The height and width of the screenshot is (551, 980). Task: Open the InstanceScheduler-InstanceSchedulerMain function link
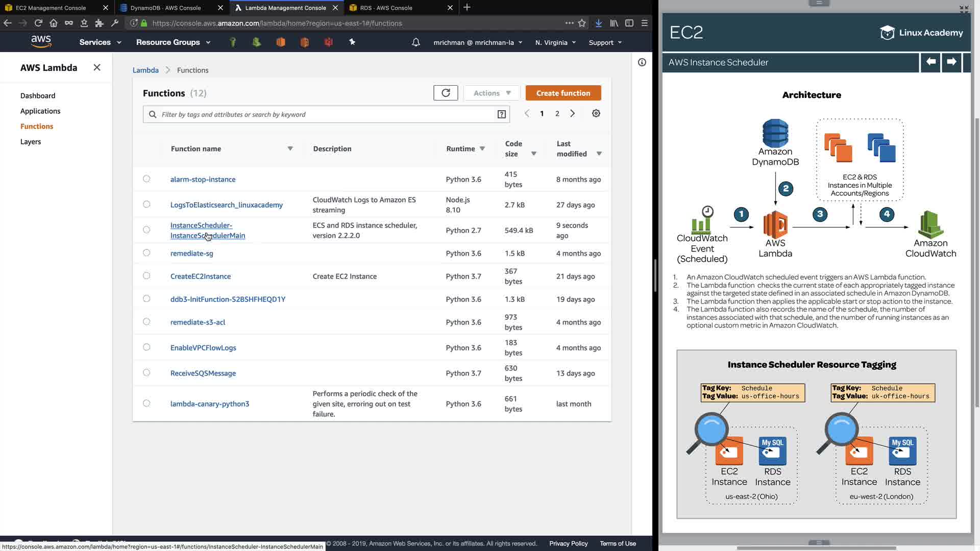click(201, 225)
